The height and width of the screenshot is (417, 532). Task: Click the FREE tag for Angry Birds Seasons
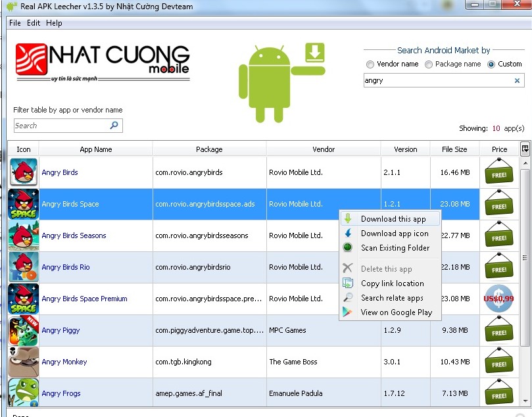point(499,235)
